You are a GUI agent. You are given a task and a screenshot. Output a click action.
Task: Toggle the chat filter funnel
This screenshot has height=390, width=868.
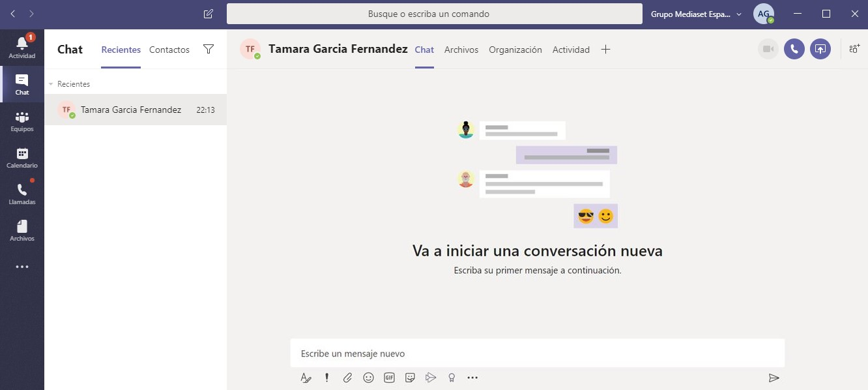[x=208, y=50]
